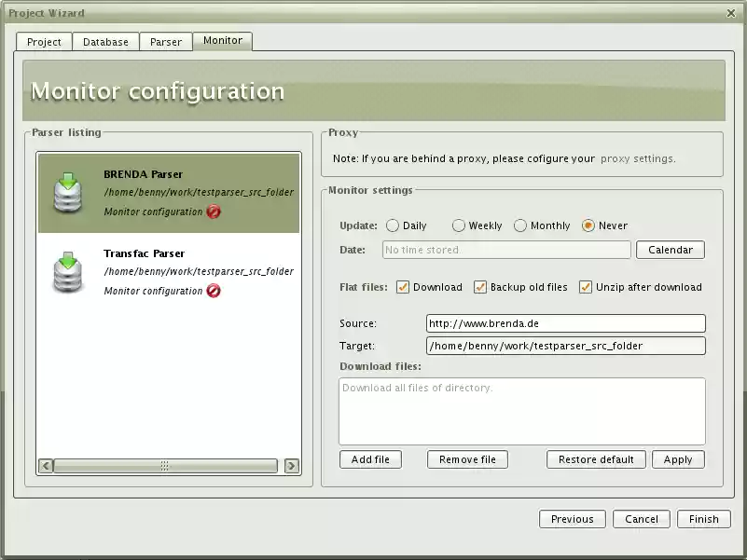Click the left scroll arrow under Parser listing
The width and height of the screenshot is (747, 560).
click(x=43, y=465)
